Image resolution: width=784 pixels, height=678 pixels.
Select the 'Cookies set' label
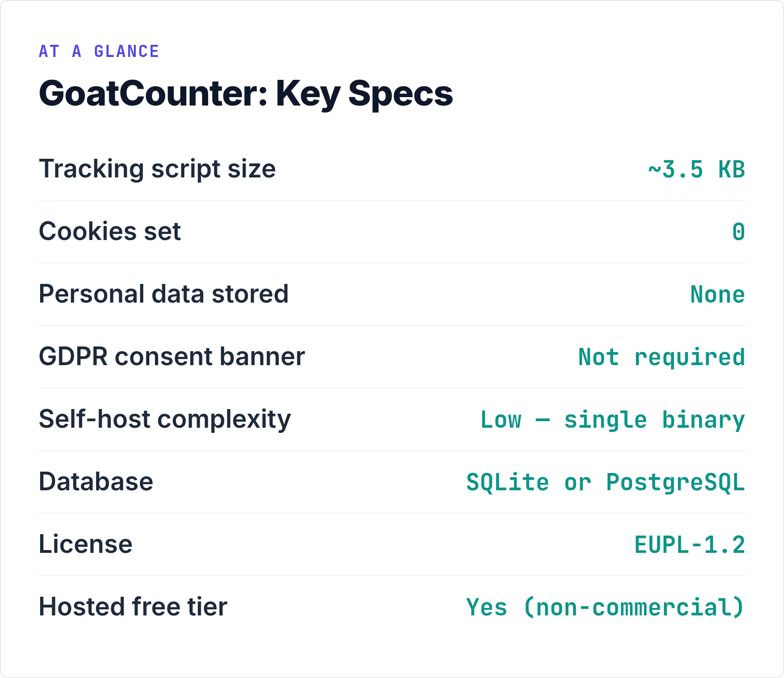point(110,232)
